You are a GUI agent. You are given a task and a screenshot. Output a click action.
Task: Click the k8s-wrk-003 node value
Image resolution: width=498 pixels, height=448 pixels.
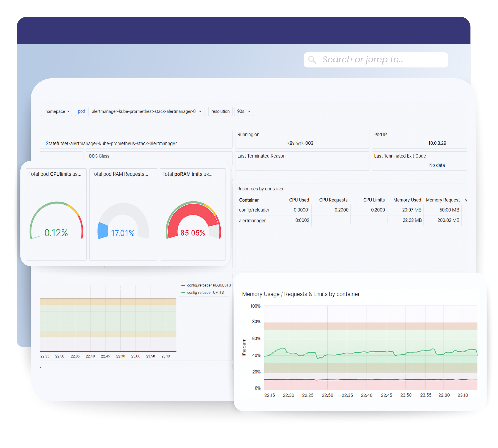coord(300,143)
